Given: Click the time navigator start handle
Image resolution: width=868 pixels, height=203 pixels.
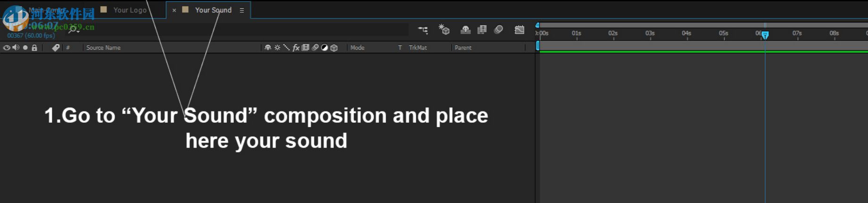Looking at the screenshot, I should 537,25.
